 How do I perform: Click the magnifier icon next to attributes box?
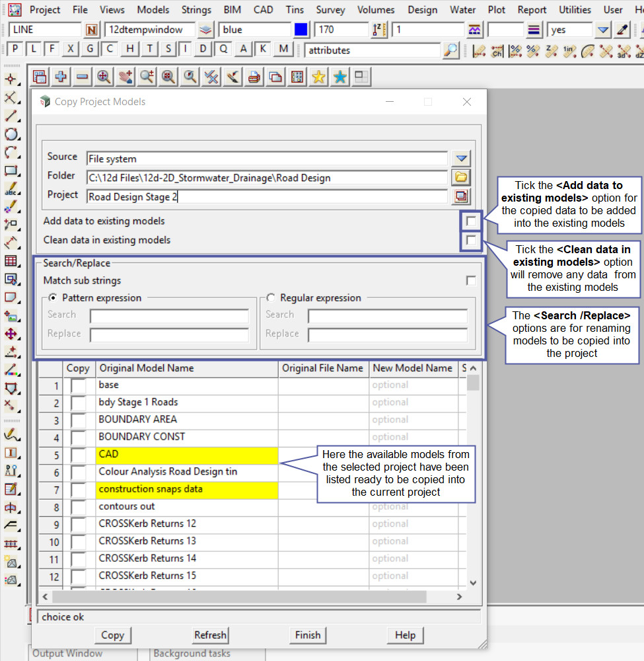point(450,50)
